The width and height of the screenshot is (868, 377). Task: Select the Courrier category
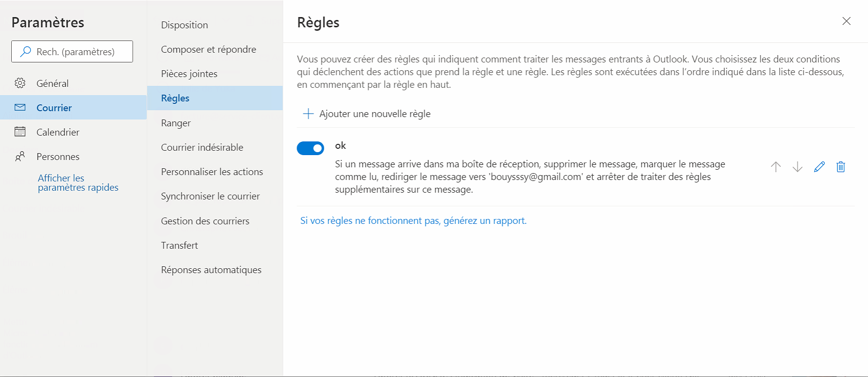[54, 108]
